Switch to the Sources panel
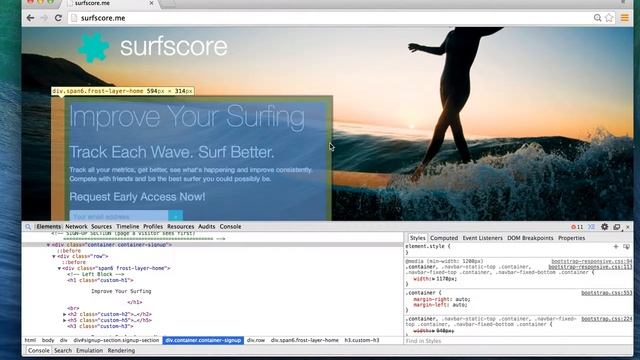Screen dimensions: 640x360 pos(101,227)
